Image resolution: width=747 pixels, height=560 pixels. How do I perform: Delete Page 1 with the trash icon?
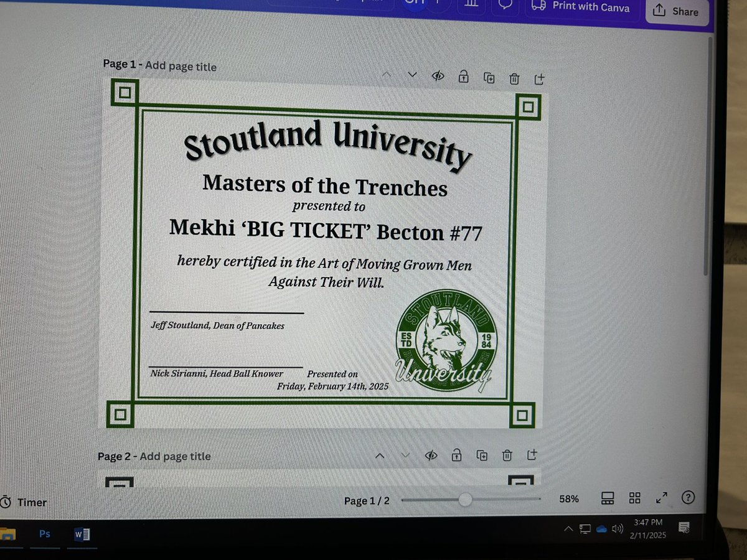(514, 78)
